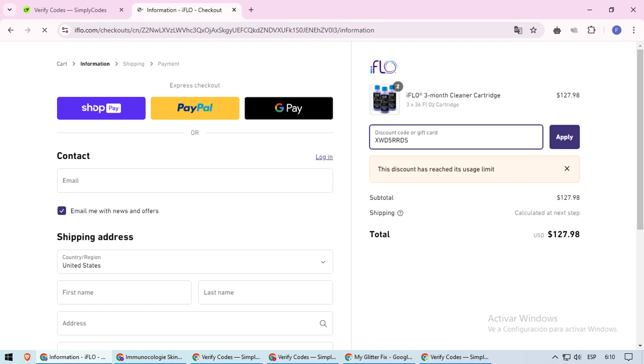Click the volume speaker icon
The width and height of the screenshot is (644, 364).
[577, 357]
